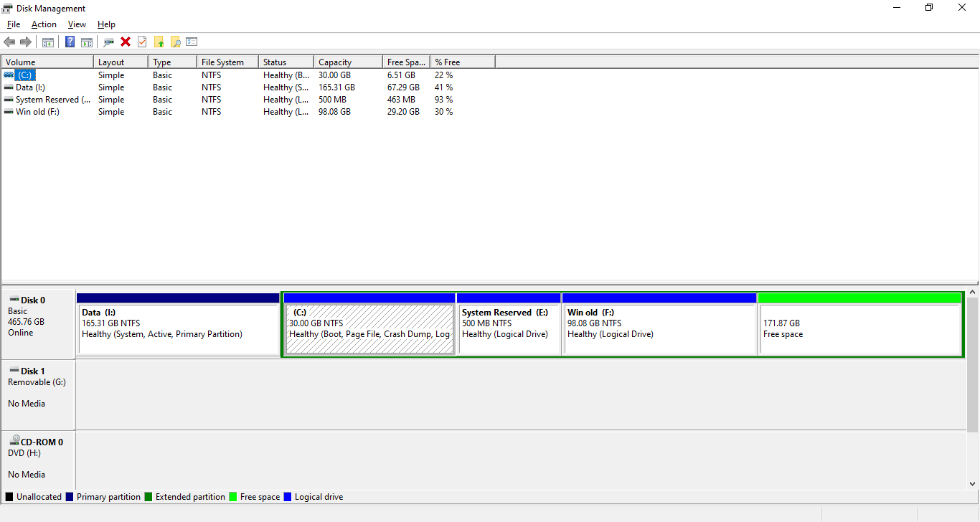
Task: Sort by the Capacity column header
Action: coord(348,62)
